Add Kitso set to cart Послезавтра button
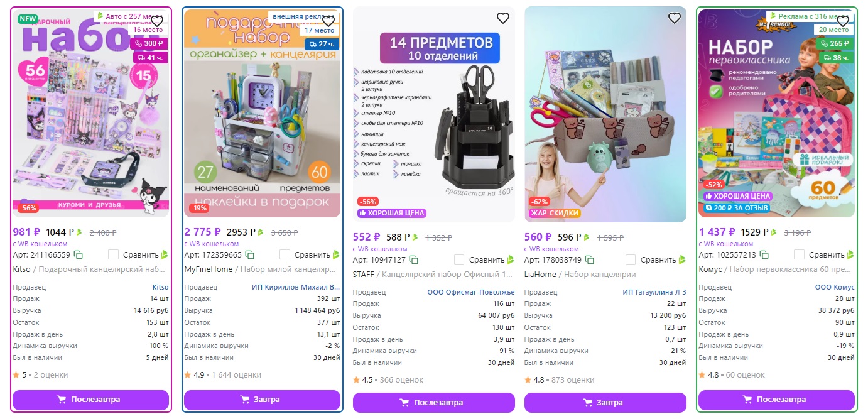 click(x=90, y=400)
